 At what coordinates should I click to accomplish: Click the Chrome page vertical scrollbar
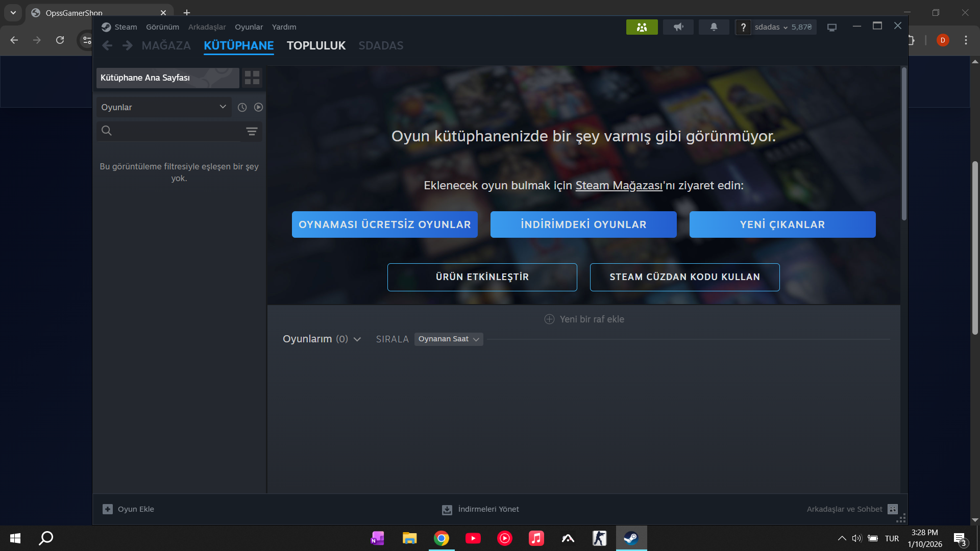pyautogui.click(x=975, y=248)
